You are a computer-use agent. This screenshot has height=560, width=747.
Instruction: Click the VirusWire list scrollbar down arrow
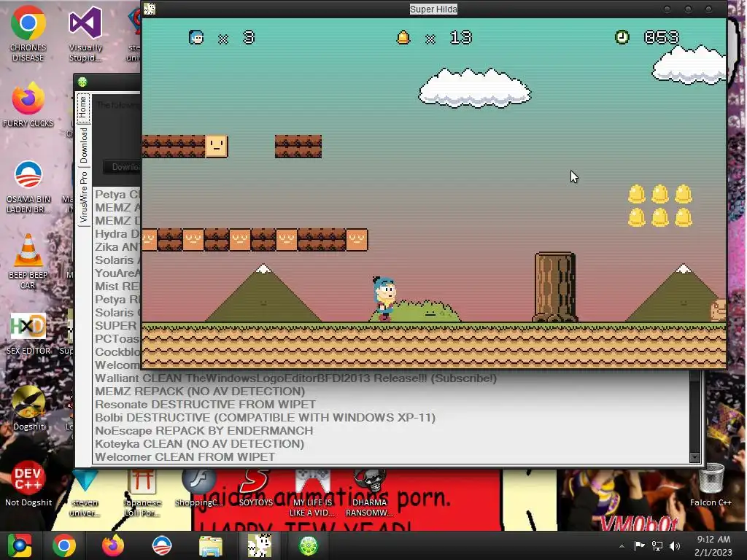tap(695, 458)
